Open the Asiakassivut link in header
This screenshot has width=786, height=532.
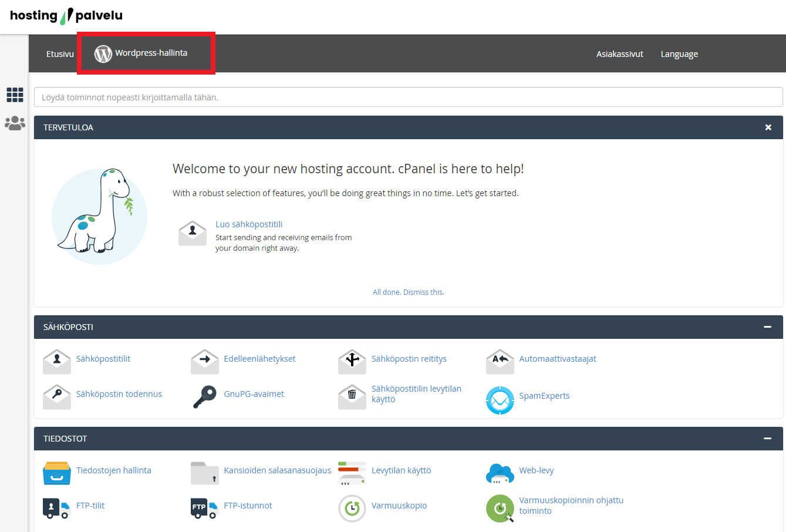pos(619,54)
